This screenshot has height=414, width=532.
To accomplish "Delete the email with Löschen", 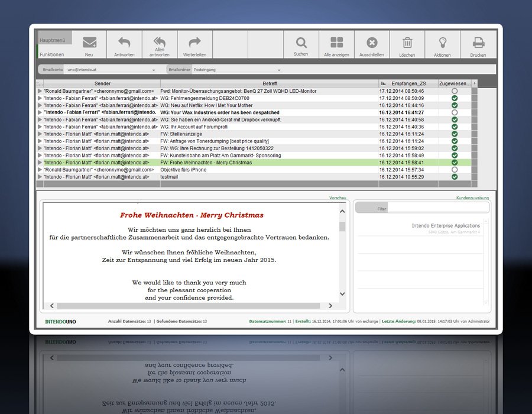I will point(407,45).
